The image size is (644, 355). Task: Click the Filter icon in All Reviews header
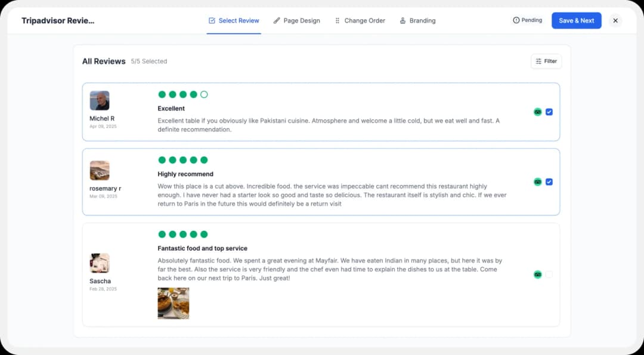[x=539, y=61]
